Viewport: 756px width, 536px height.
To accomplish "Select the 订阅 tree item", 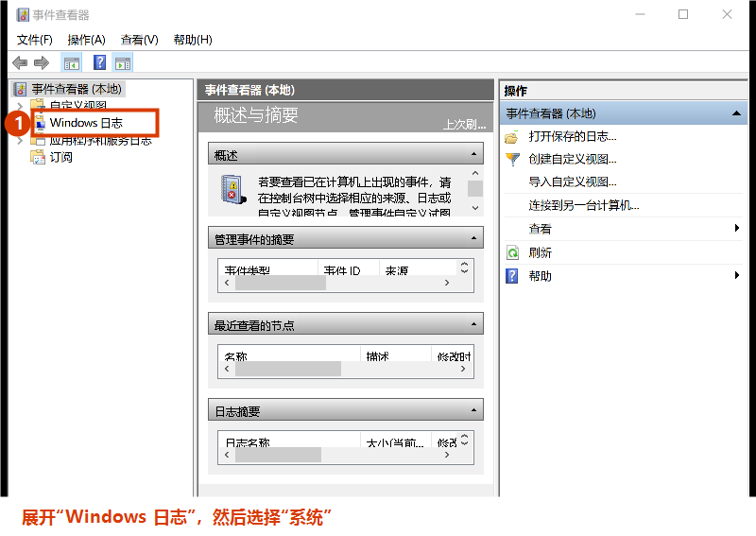I will click(x=60, y=157).
